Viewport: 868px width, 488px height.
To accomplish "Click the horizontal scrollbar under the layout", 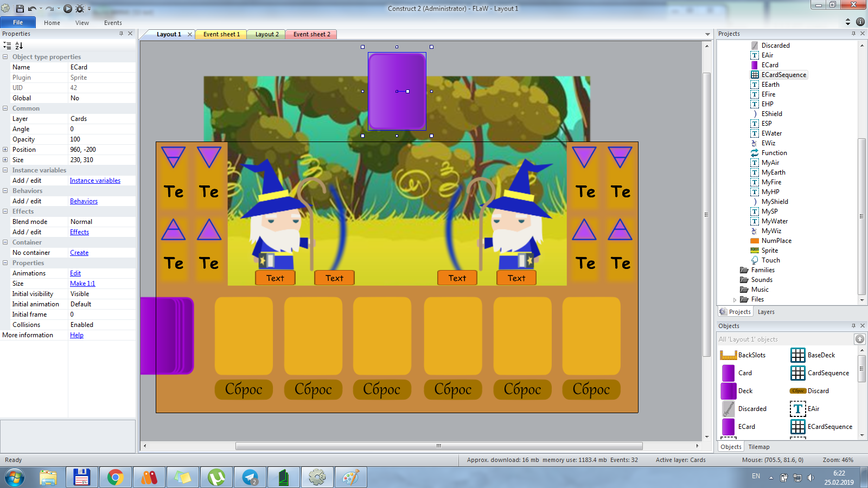I will point(438,446).
